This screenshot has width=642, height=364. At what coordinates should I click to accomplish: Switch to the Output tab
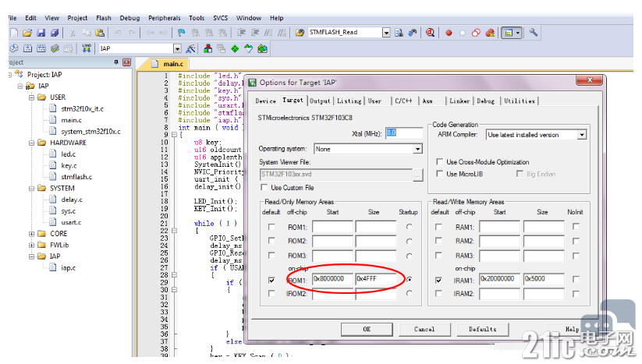tap(320, 101)
